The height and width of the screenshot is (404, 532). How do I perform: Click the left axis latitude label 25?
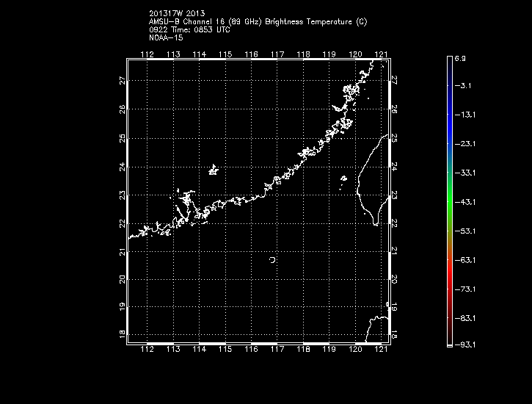tap(121, 139)
